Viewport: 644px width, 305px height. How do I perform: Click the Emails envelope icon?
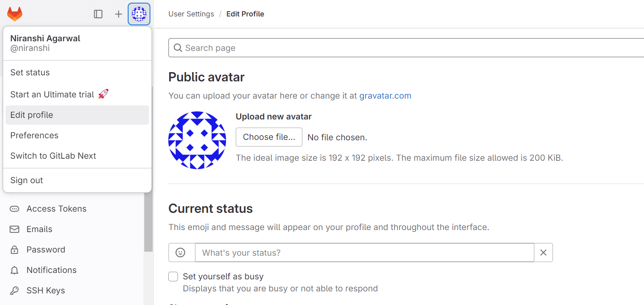14,229
